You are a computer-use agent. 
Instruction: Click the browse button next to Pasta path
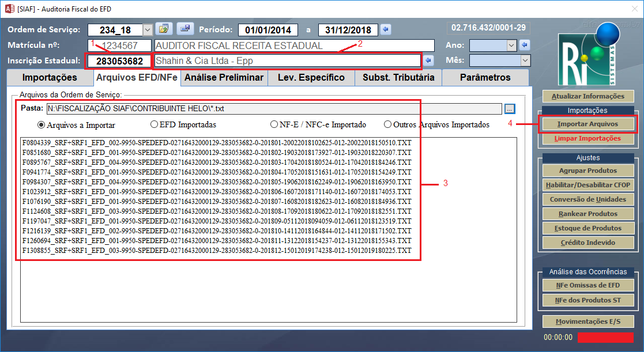(x=509, y=108)
